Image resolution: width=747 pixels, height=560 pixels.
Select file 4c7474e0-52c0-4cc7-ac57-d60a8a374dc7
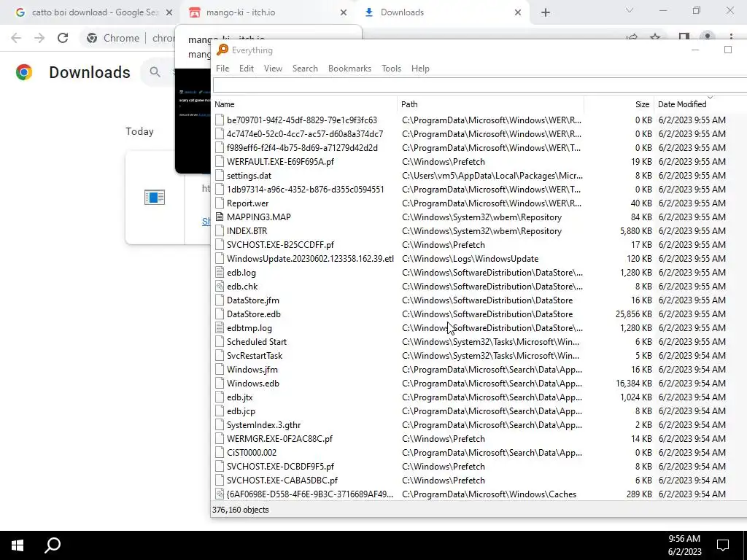coord(304,134)
